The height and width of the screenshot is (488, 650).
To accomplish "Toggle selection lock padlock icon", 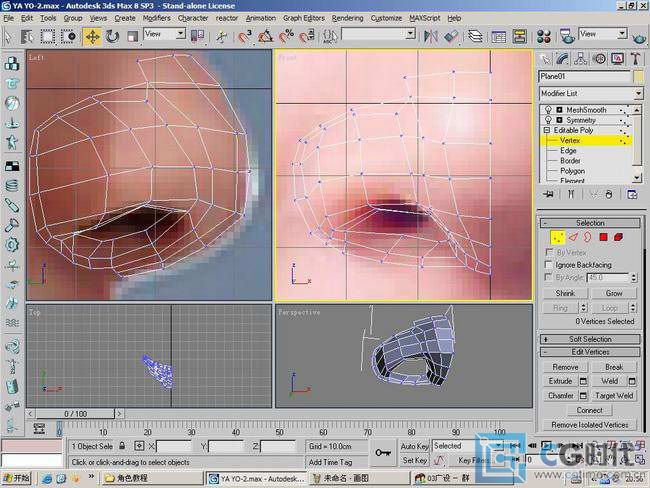I will [x=122, y=446].
